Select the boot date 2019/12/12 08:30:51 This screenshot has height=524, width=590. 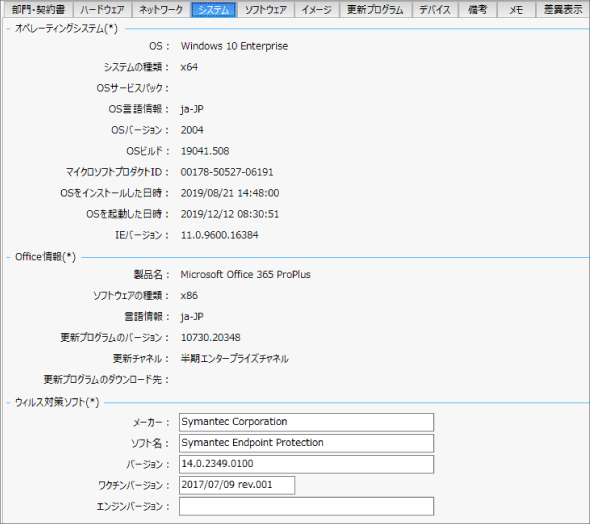tap(230, 214)
